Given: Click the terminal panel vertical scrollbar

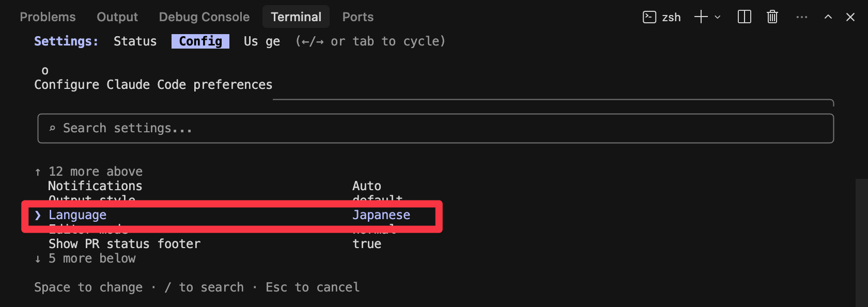Looking at the screenshot, I should pyautogui.click(x=861, y=242).
